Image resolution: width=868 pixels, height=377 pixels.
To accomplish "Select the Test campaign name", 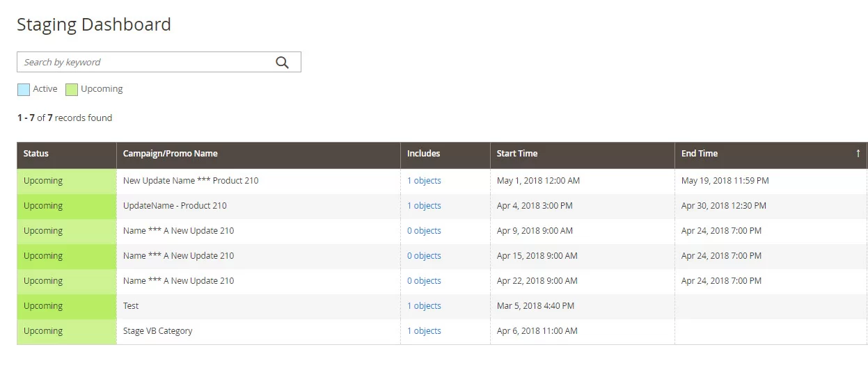I will click(131, 306).
